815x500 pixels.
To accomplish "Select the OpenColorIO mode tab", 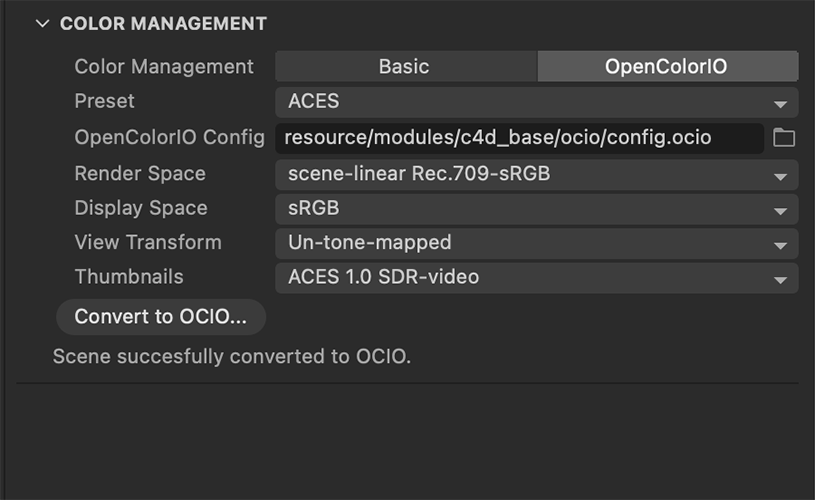I will coord(667,67).
